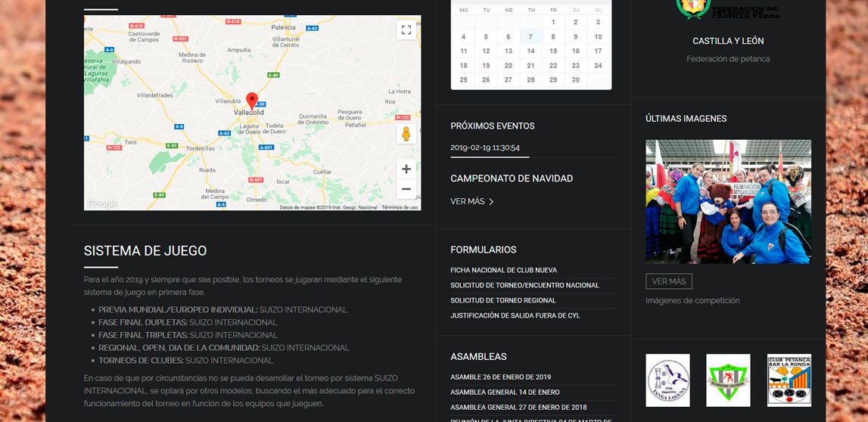
Task: Click the red marker on Valladolid
Action: click(252, 101)
